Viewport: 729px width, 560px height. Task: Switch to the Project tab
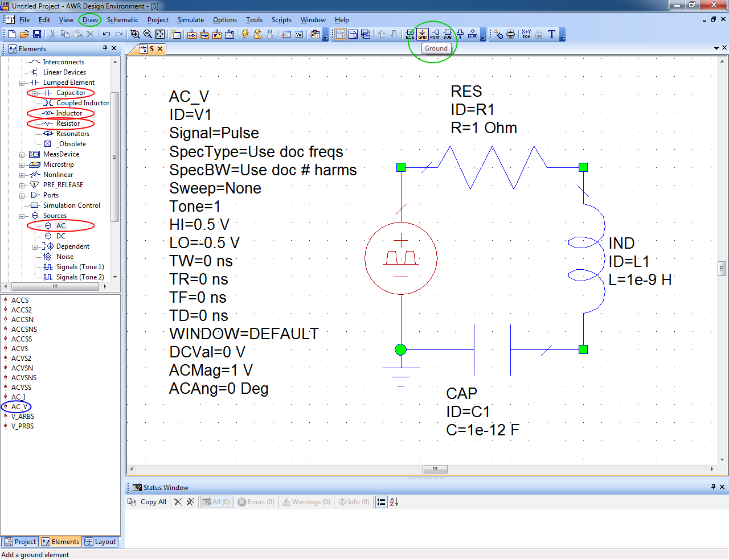click(x=20, y=542)
